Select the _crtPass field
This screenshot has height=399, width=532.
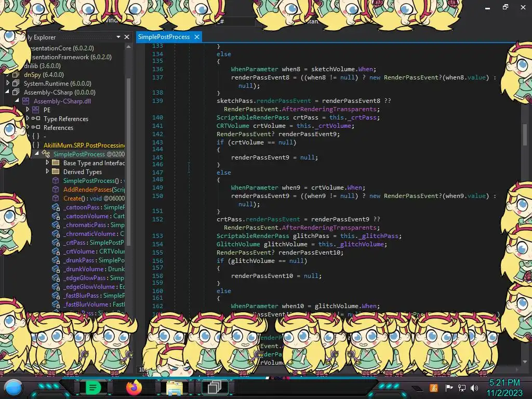pyautogui.click(x=94, y=242)
